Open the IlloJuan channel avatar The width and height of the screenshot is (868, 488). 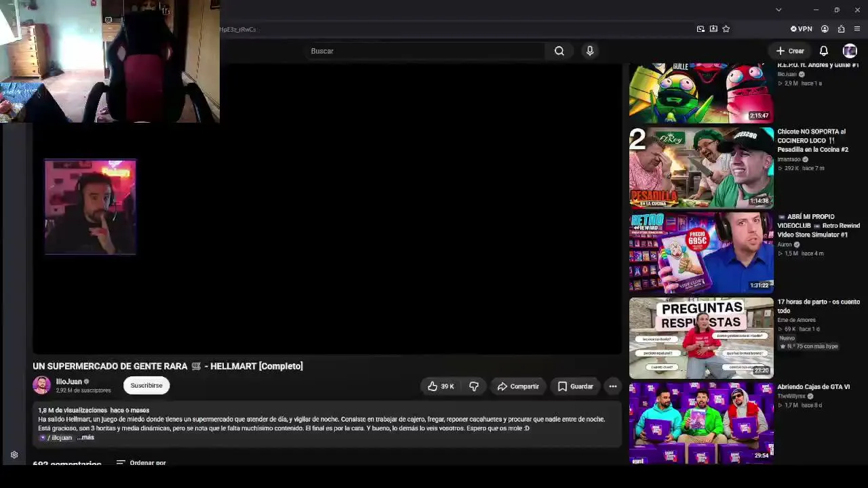[41, 385]
